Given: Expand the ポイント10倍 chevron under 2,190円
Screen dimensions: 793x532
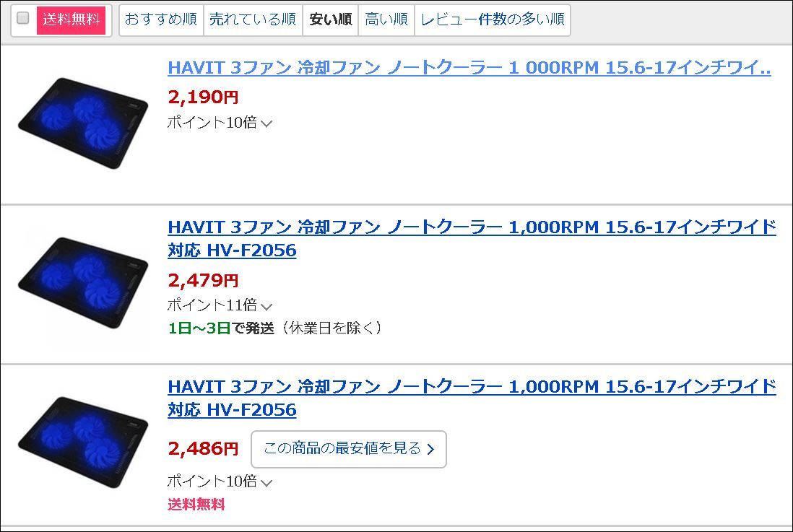Looking at the screenshot, I should [266, 123].
